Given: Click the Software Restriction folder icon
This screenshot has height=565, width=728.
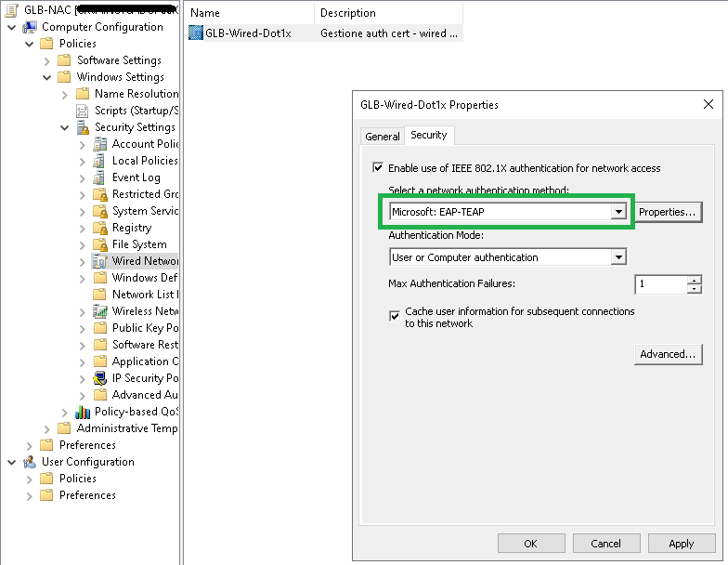Looking at the screenshot, I should tap(100, 345).
